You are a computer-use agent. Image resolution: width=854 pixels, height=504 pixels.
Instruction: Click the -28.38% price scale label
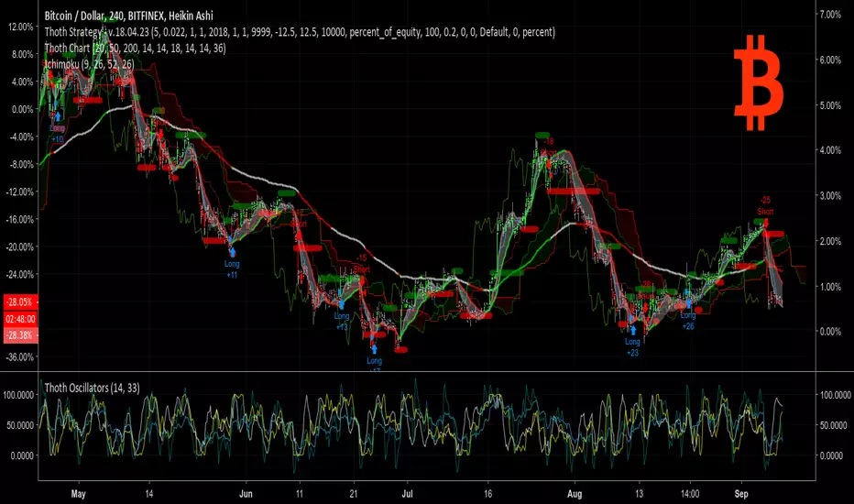[x=21, y=335]
